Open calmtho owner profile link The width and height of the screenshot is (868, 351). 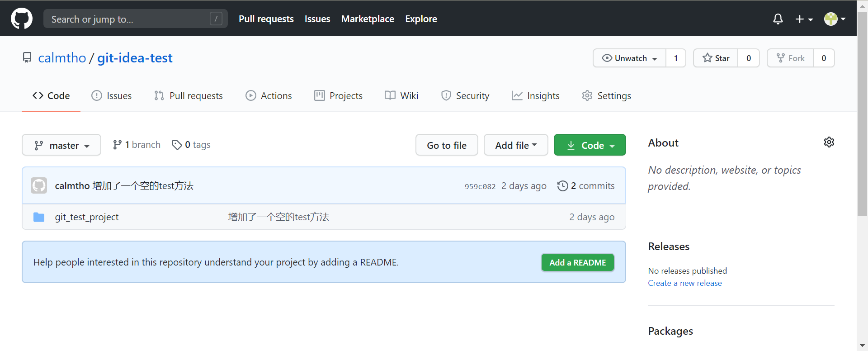62,58
